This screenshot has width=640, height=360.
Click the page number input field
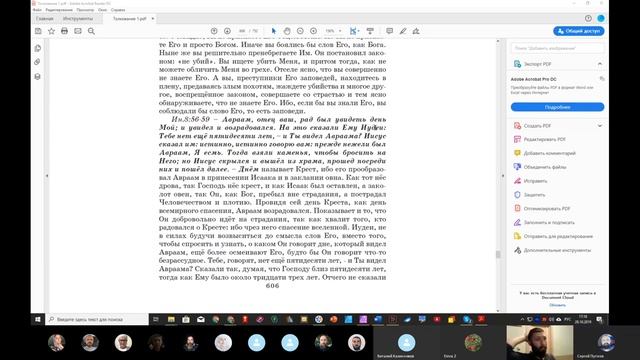(242, 31)
